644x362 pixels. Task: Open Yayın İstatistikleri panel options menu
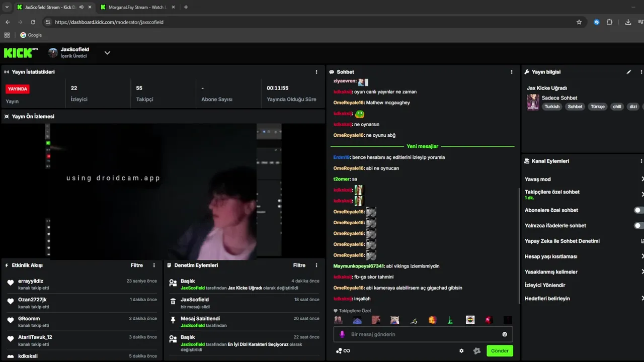pos(316,72)
